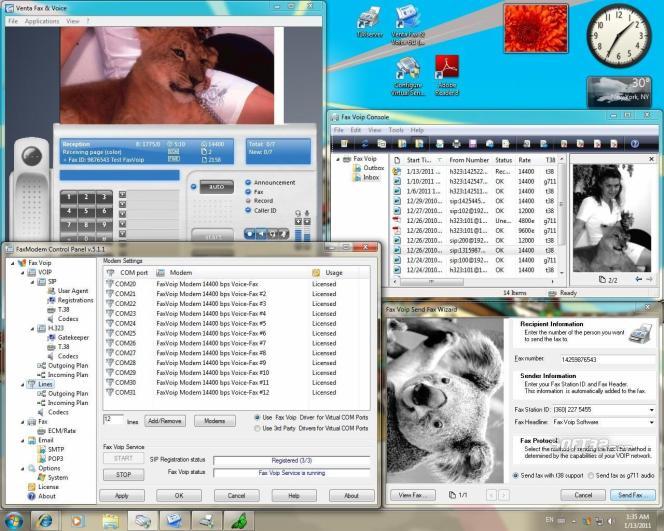Viewport: 664px width, 531px height.
Task: Collapse Fax Voip root in the console folder tree
Action: pos(338,159)
